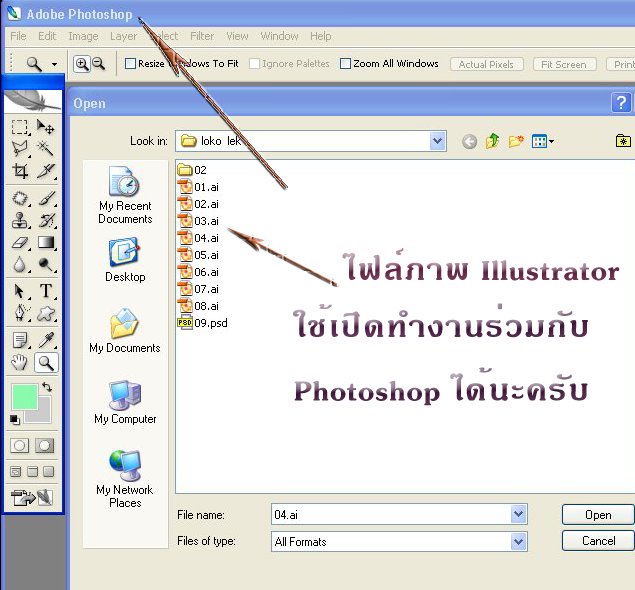Image resolution: width=635 pixels, height=590 pixels.
Task: Reset default foreground and background colors
Action: coord(15,420)
